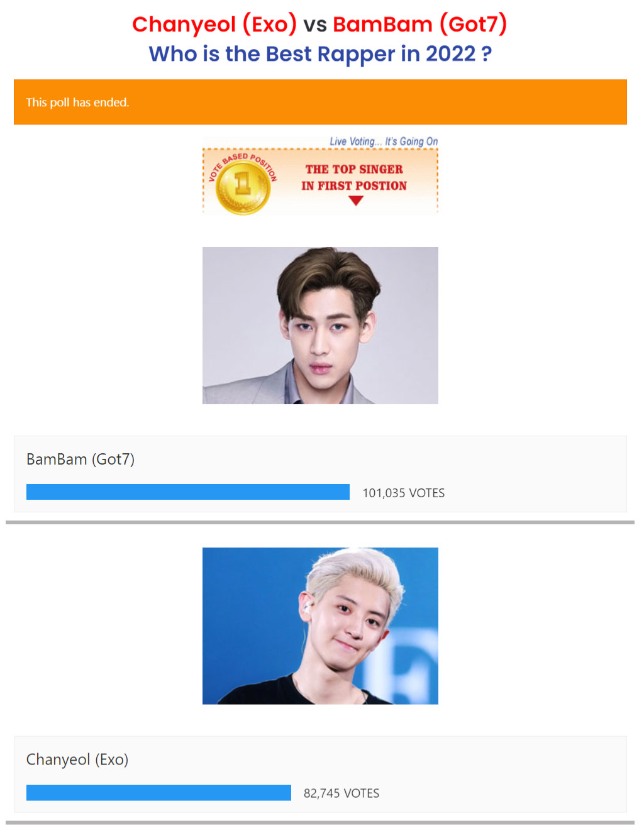Click the 'vs' word in the headline
This screenshot has height=838, width=644.
(x=315, y=25)
